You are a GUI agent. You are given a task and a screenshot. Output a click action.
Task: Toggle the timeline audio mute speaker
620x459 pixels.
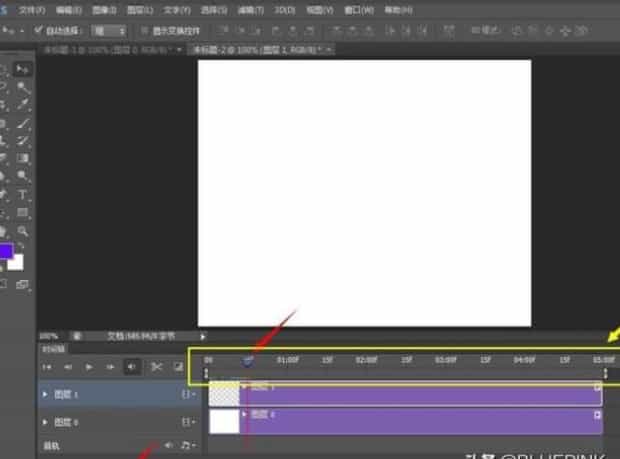pyautogui.click(x=132, y=367)
